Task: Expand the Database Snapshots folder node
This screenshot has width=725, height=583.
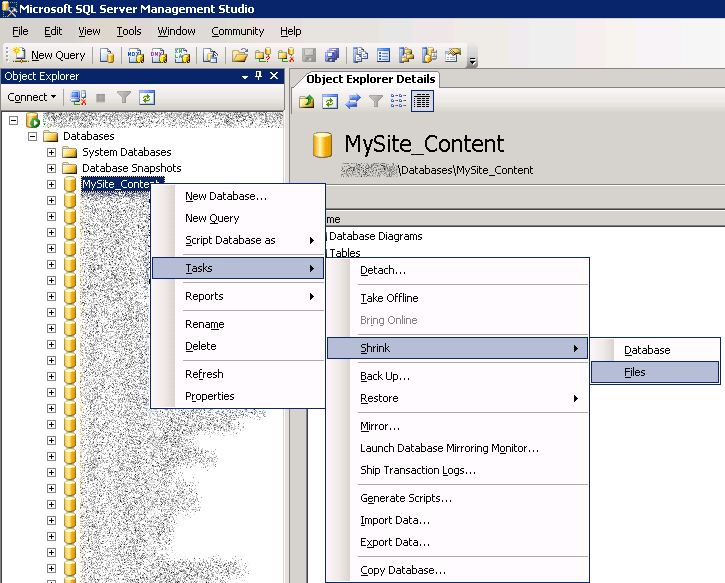Action: point(52,168)
